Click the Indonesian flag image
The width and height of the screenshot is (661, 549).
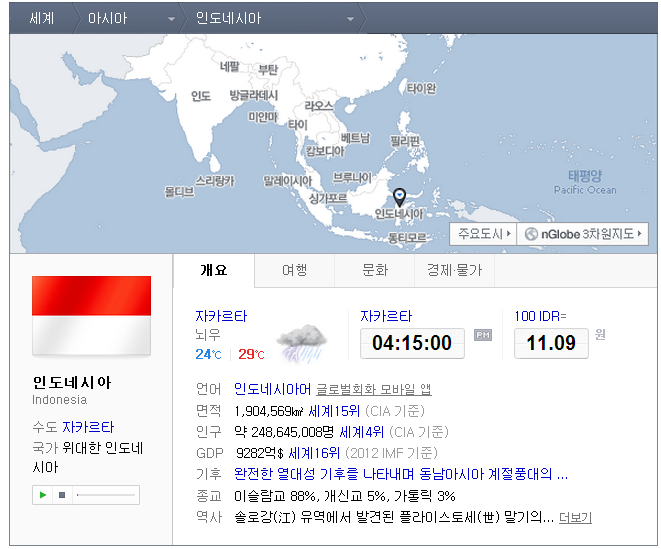91,316
